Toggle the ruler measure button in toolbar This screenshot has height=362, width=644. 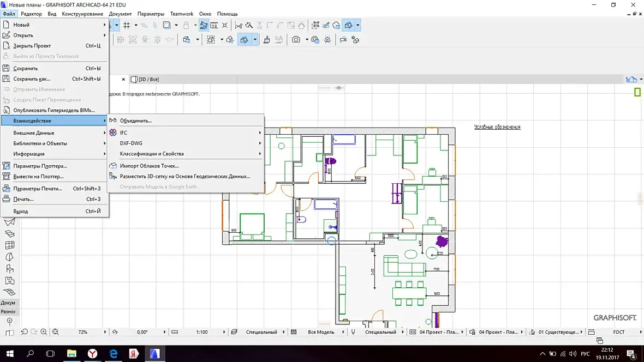(x=214, y=25)
